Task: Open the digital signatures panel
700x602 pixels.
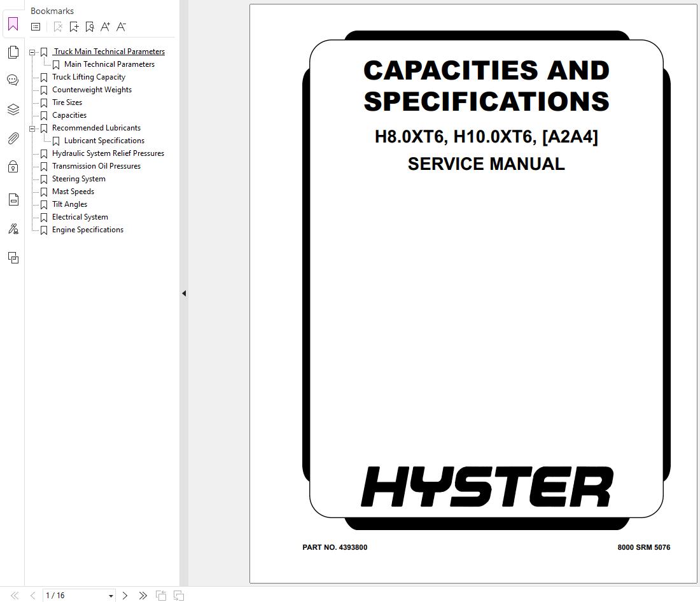Action: tap(13, 228)
